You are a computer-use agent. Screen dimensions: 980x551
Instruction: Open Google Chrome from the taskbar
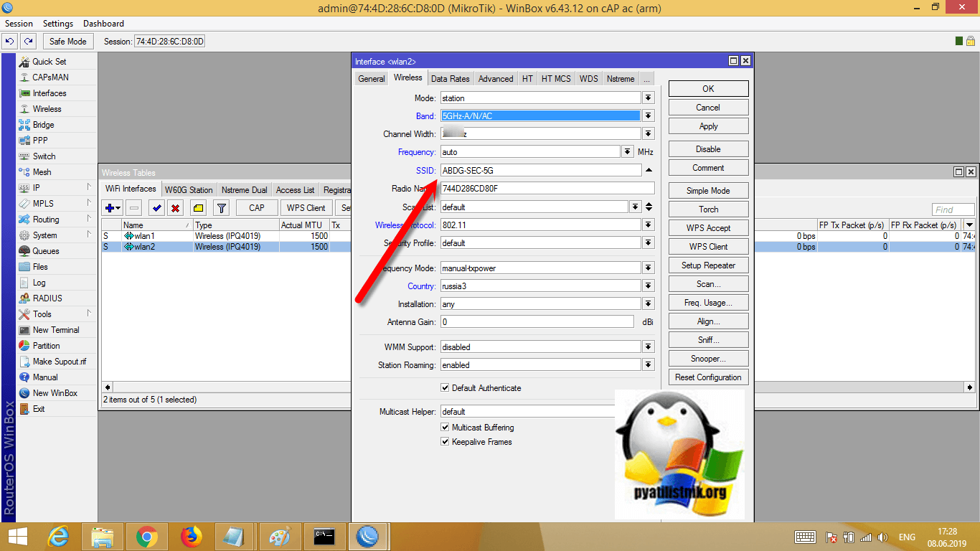tap(147, 536)
